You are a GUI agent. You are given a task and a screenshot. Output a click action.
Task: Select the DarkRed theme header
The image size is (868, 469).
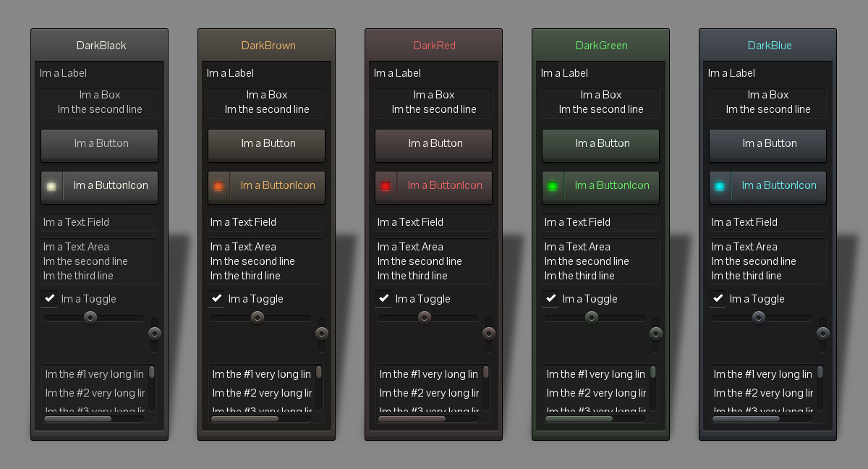coord(433,45)
